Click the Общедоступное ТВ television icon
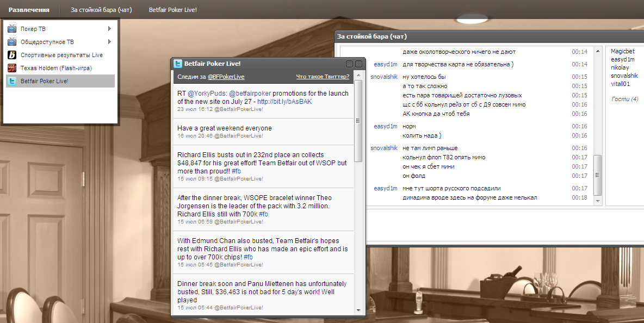This screenshot has width=644, height=323. coord(12,42)
